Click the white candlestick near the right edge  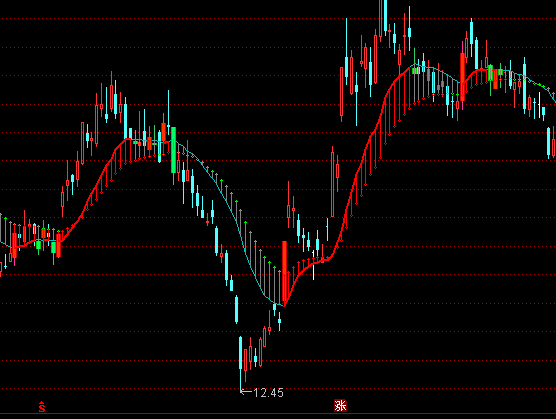(x=540, y=105)
